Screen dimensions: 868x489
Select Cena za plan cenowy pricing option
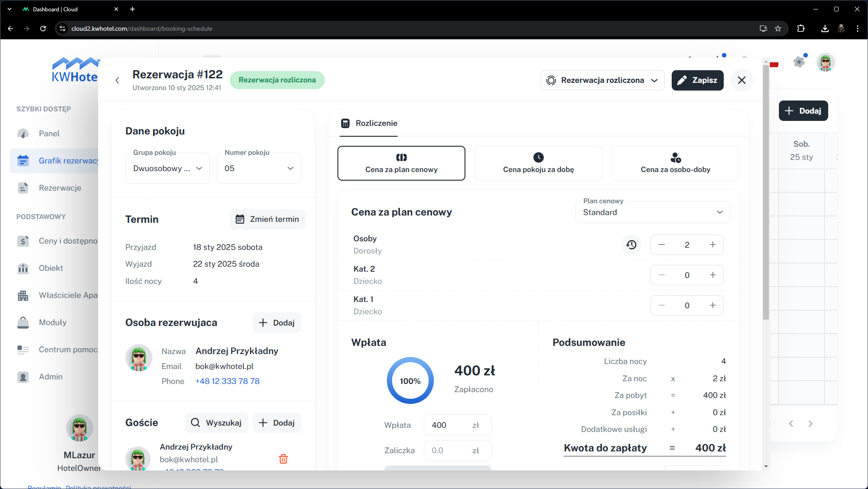401,163
